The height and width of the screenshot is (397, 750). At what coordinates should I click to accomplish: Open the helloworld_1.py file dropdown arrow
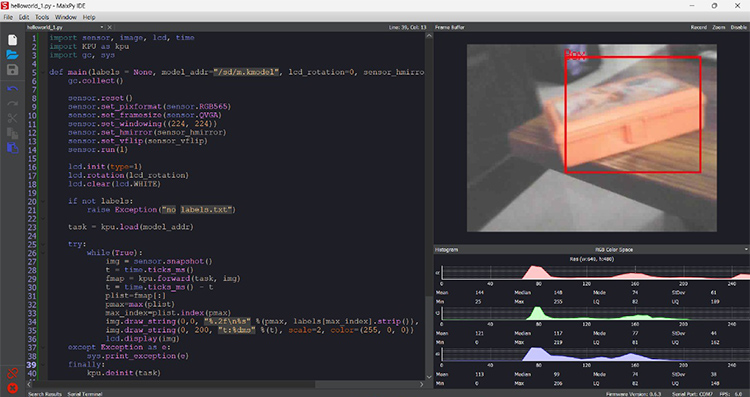click(x=102, y=27)
